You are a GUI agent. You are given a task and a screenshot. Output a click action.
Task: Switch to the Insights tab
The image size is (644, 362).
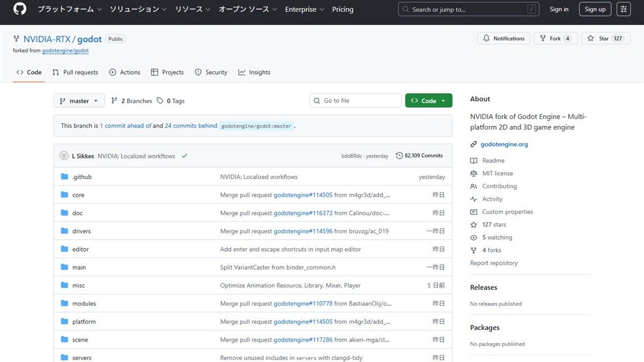[x=254, y=72]
